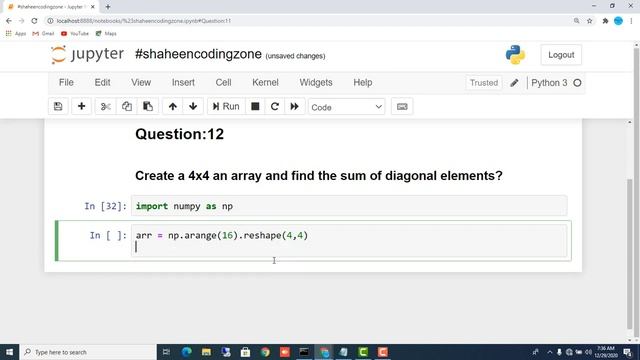The height and width of the screenshot is (360, 640).
Task: Open the Widgets menu
Action: (x=316, y=82)
